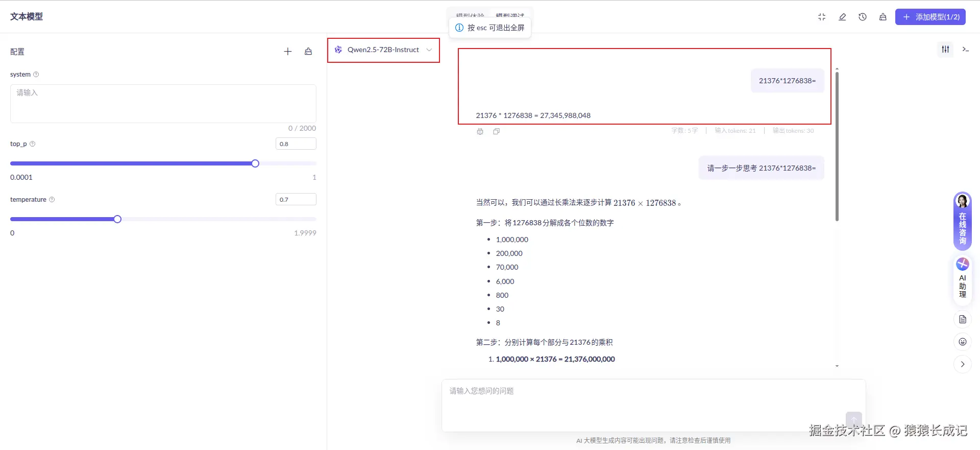Click the list item 200,000

509,253
